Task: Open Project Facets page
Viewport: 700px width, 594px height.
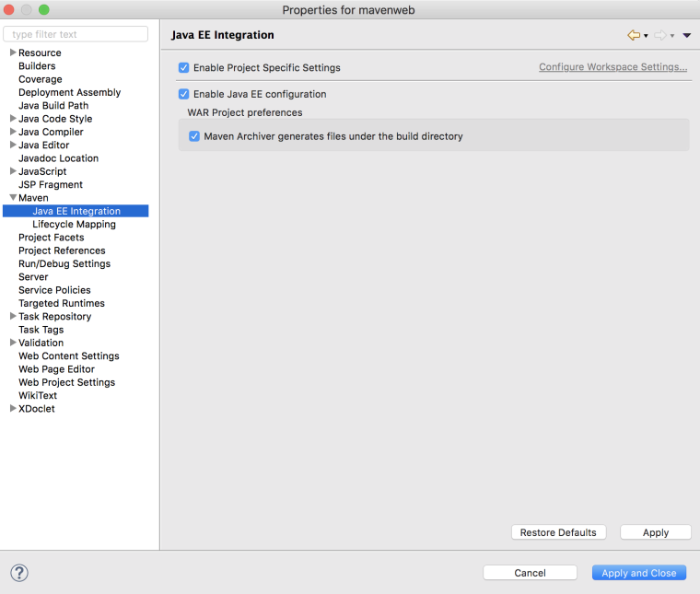Action: 52,238
